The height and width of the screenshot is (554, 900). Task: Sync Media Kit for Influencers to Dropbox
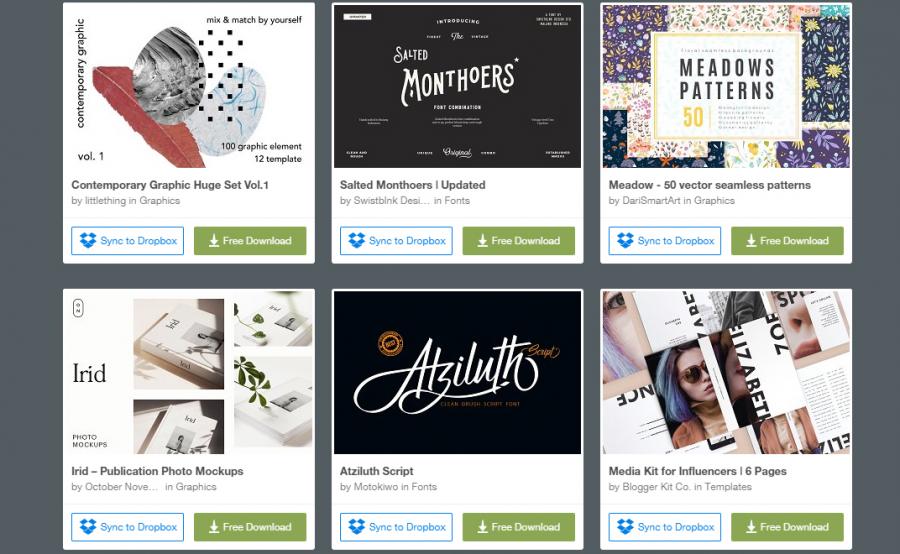665,527
